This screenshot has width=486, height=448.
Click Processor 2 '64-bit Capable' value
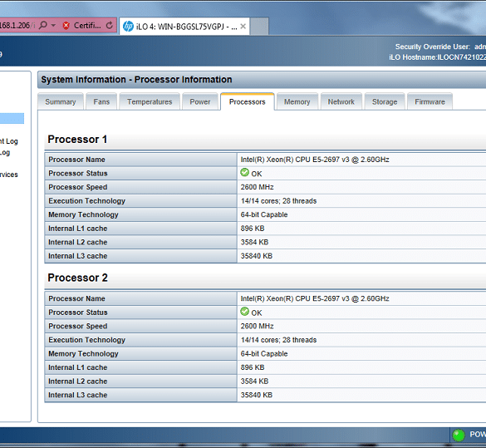[264, 354]
